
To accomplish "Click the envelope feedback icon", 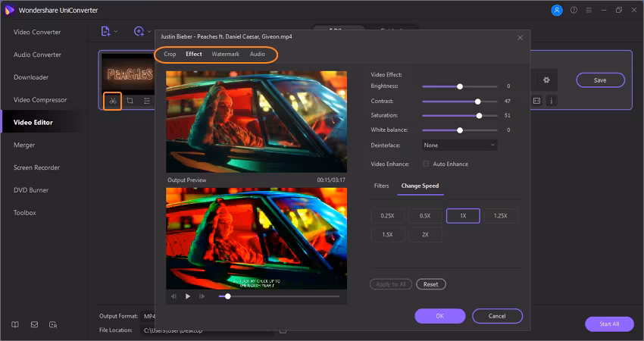I will point(35,324).
